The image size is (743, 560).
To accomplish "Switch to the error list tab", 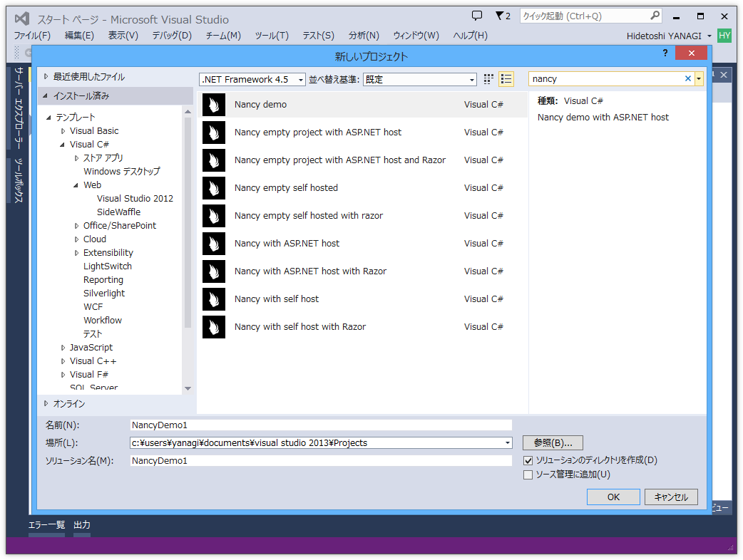I will click(46, 524).
